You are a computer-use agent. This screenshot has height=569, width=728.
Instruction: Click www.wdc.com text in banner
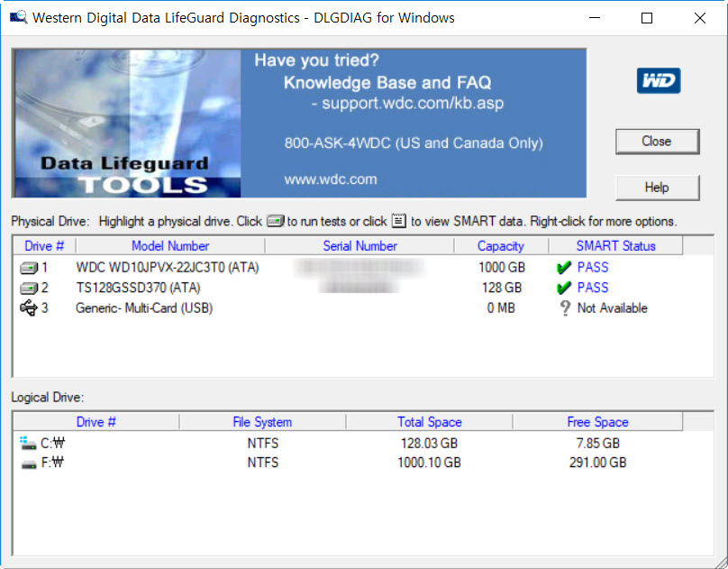[331, 179]
